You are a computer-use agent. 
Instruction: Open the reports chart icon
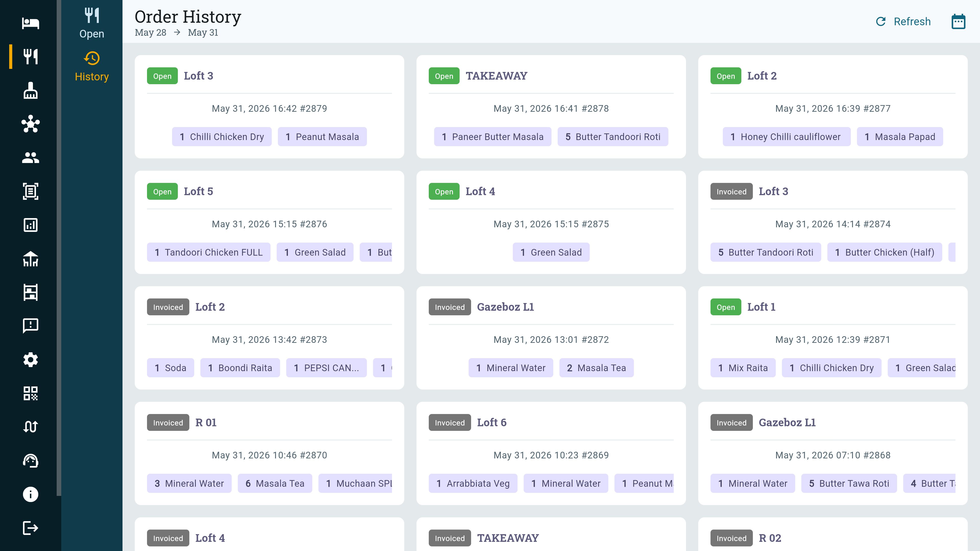(30, 225)
